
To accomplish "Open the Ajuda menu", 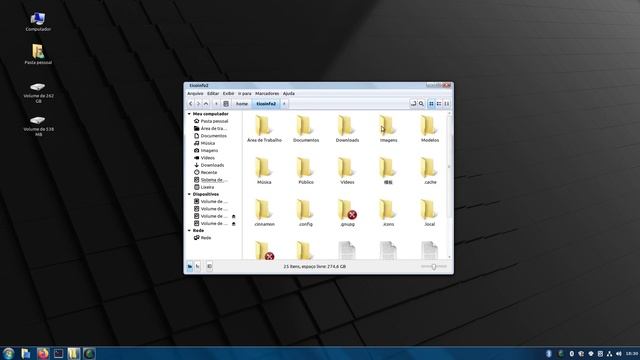I will click(289, 93).
